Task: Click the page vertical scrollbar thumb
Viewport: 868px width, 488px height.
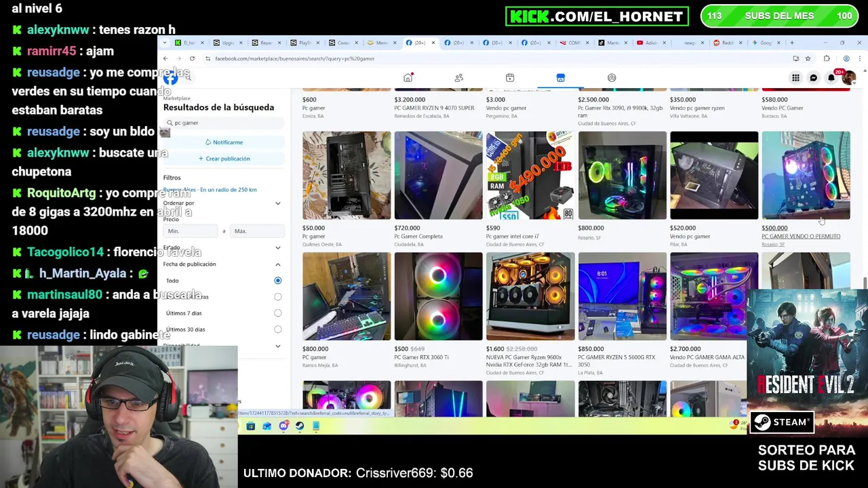Action: pyautogui.click(x=864, y=283)
